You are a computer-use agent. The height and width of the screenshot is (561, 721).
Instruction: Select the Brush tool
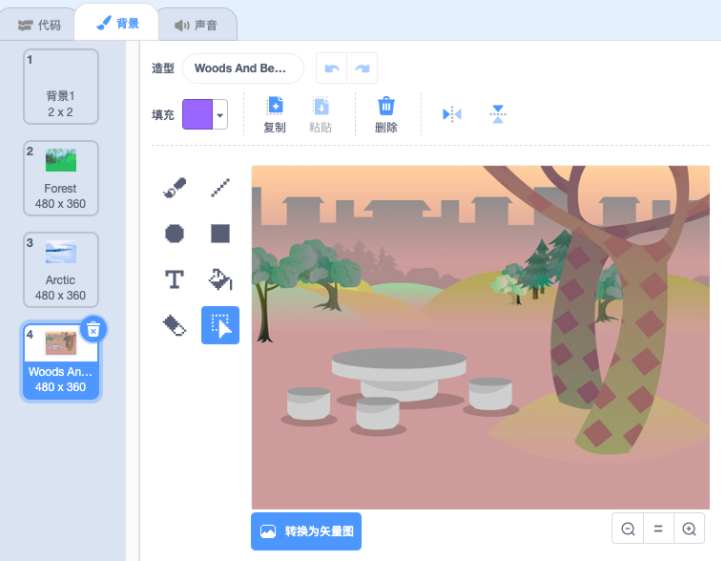coord(174,188)
